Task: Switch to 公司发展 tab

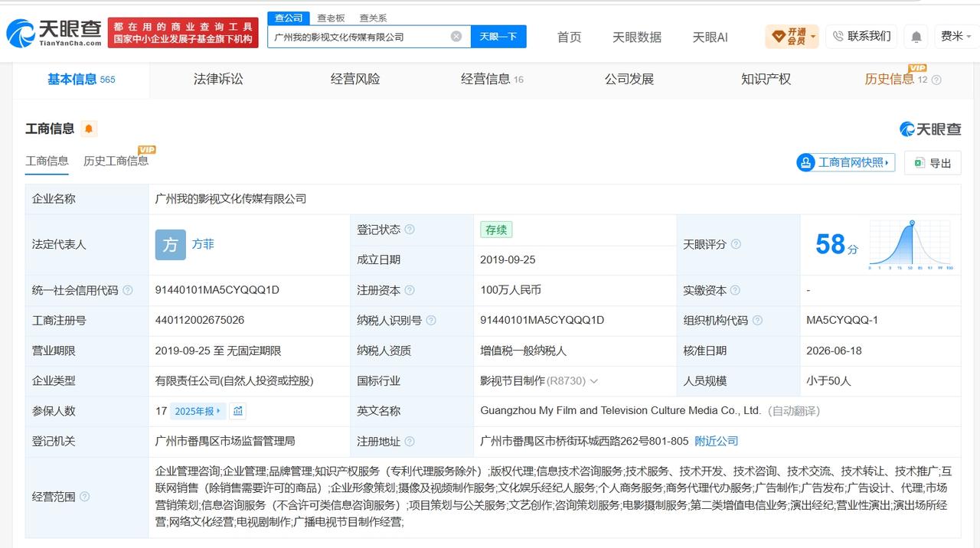Action: (x=629, y=79)
